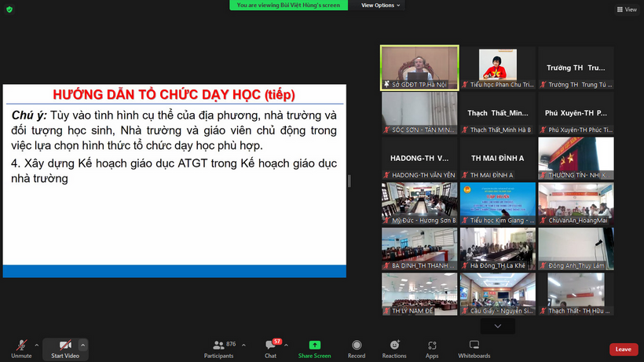Screen dimensions: 644x362
Task: Expand video options arrow beside Start Video
Action: coord(83,344)
